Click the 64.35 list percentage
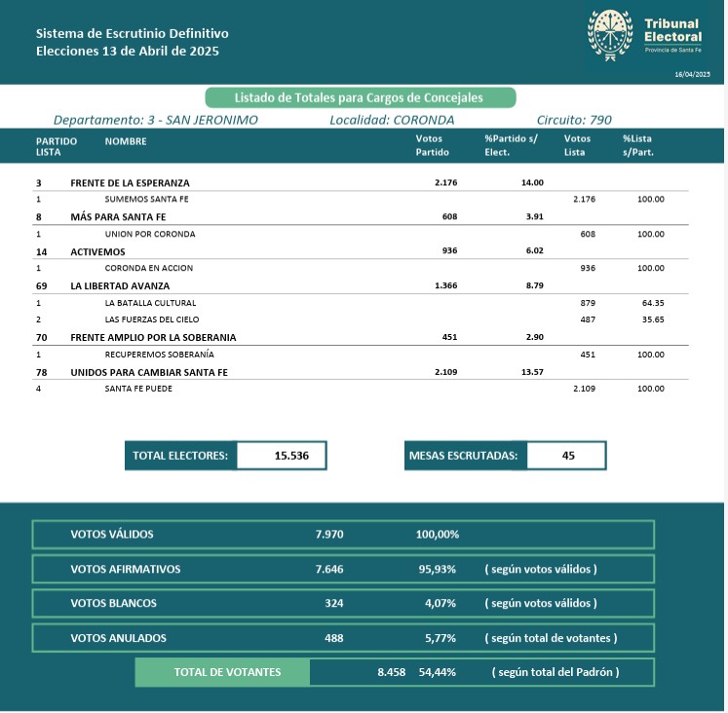728x713 pixels. [x=653, y=303]
